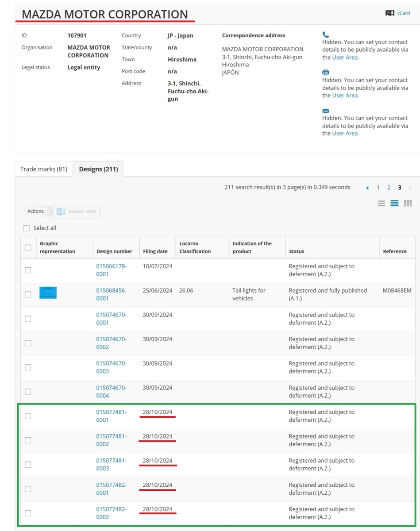Click the Graphic representation column header
The height and width of the screenshot is (531, 420).
58,247
